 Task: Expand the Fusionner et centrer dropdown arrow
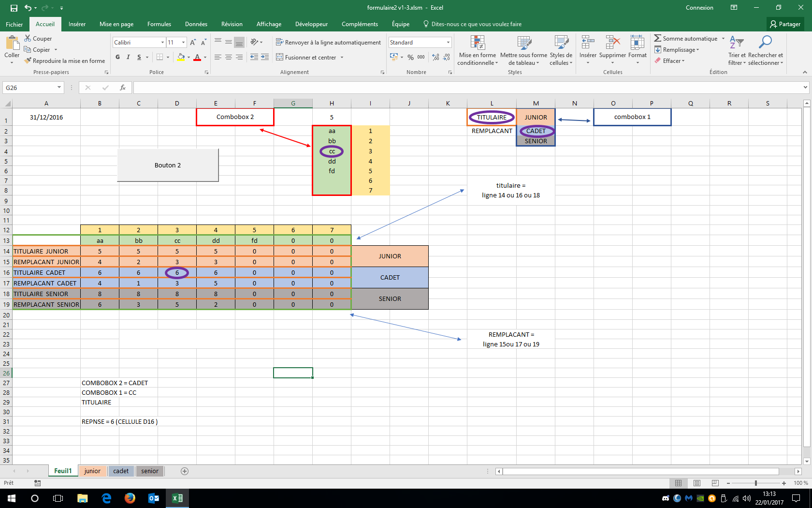click(342, 57)
